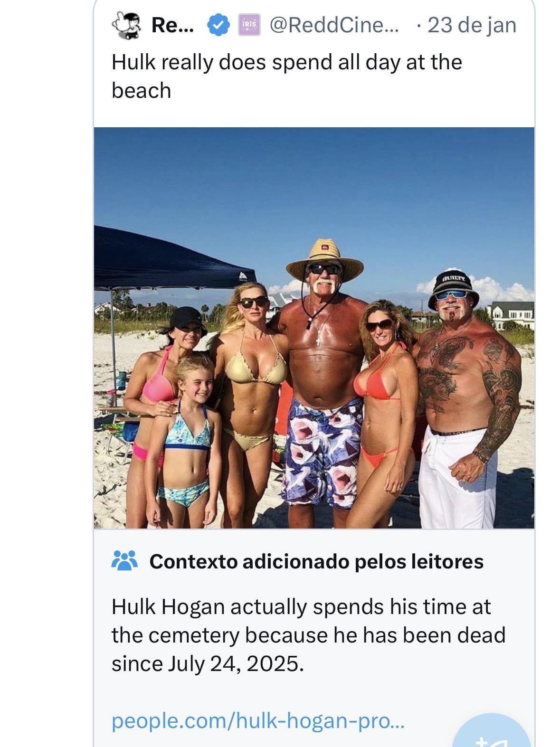Open the poster's profile avatar
The height and width of the screenshot is (747, 560).
click(127, 25)
